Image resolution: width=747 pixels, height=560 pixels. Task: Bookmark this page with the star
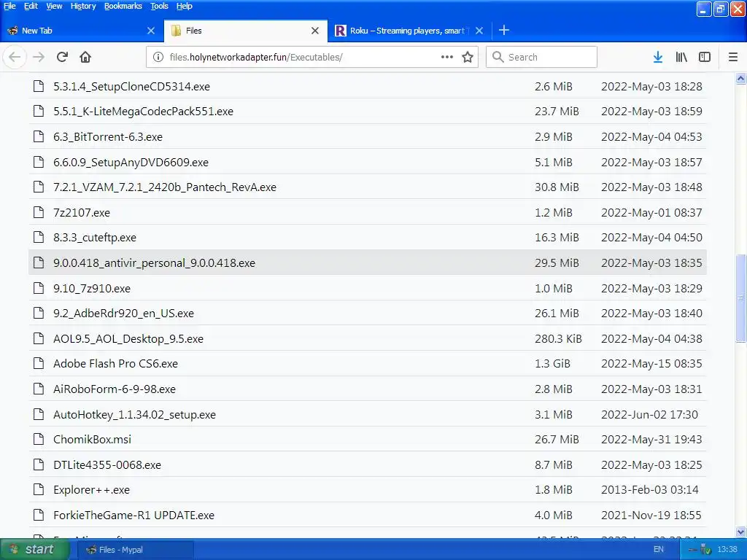click(468, 57)
